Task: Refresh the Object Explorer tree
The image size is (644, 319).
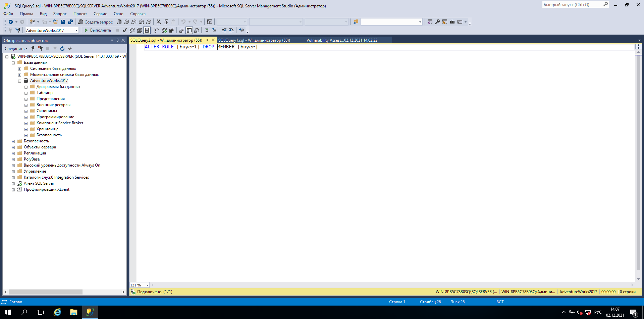Action: coord(62,48)
